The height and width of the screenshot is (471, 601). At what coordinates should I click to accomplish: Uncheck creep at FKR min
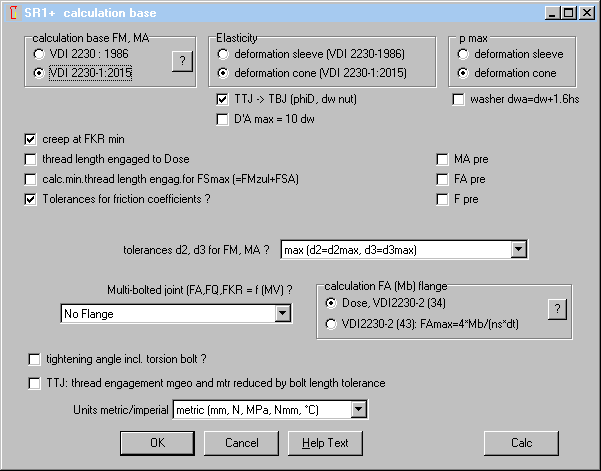click(x=32, y=139)
